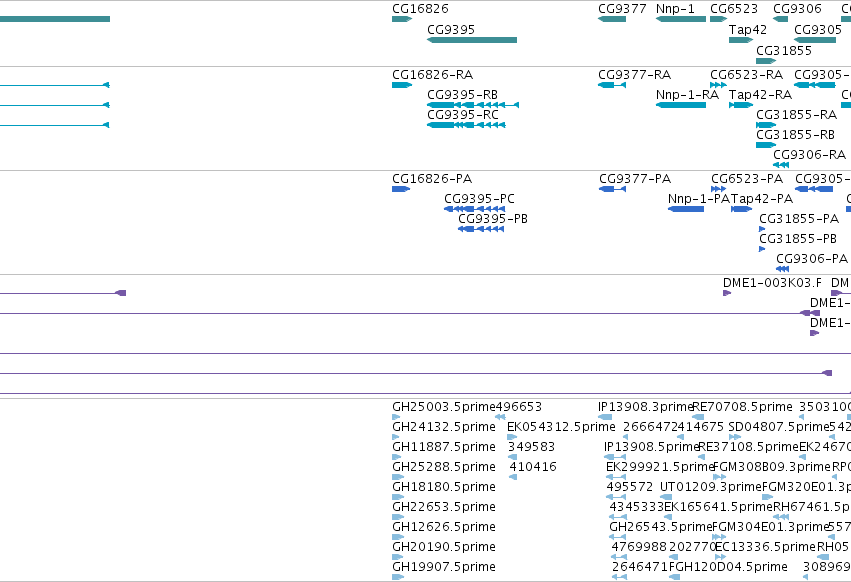This screenshot has width=851, height=582.
Task: Select the FGH120D04.5prime EST
Action: point(675,577)
